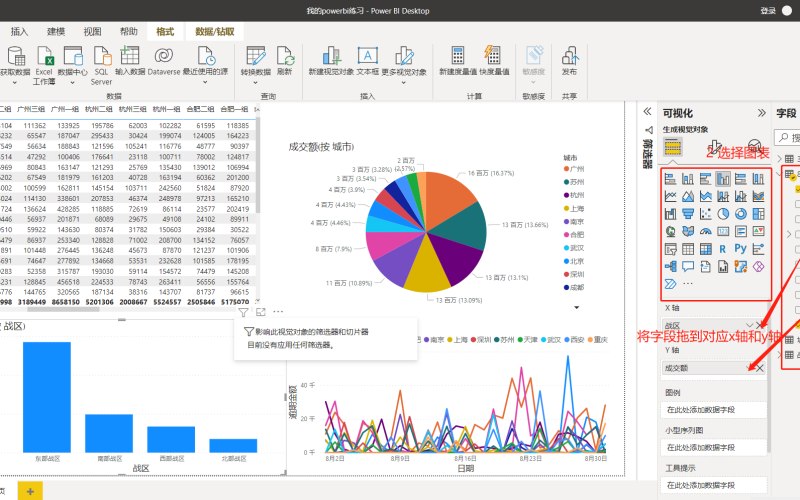Choose R script visual icon
This screenshot has height=500, width=800.
point(723,249)
